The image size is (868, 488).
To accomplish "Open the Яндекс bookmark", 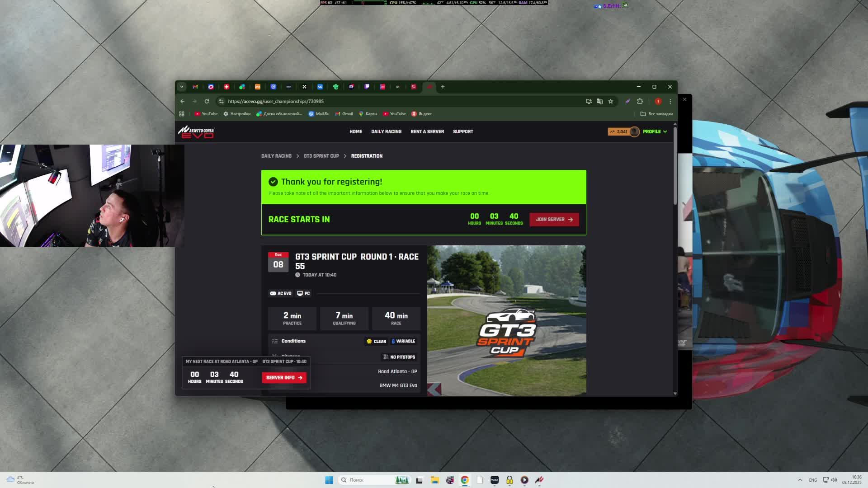I will click(x=421, y=114).
